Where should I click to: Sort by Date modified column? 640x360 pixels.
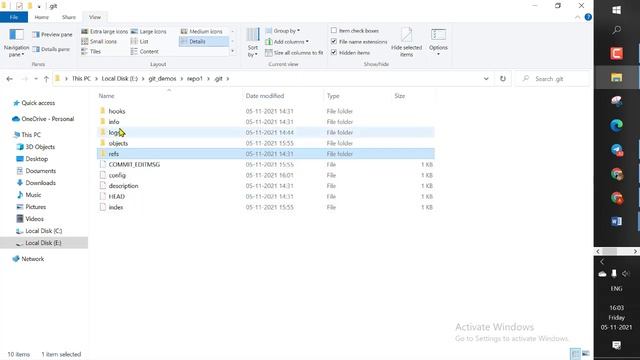coord(264,96)
